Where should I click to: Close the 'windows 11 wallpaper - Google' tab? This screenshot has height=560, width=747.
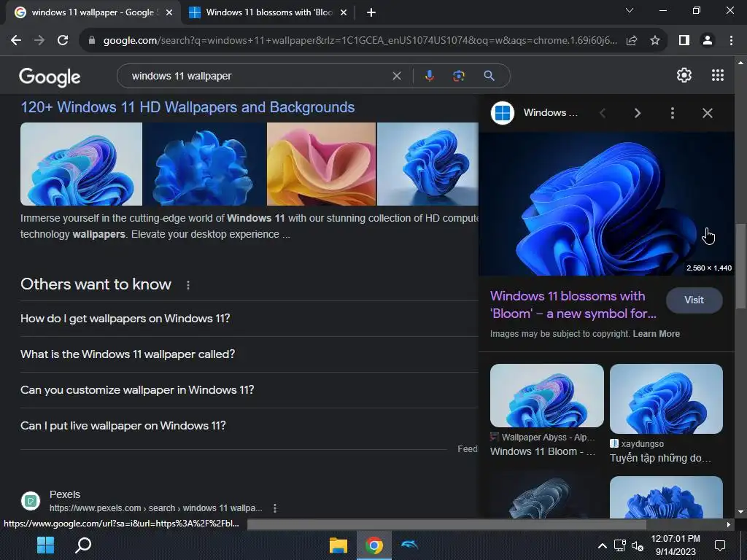coord(169,12)
